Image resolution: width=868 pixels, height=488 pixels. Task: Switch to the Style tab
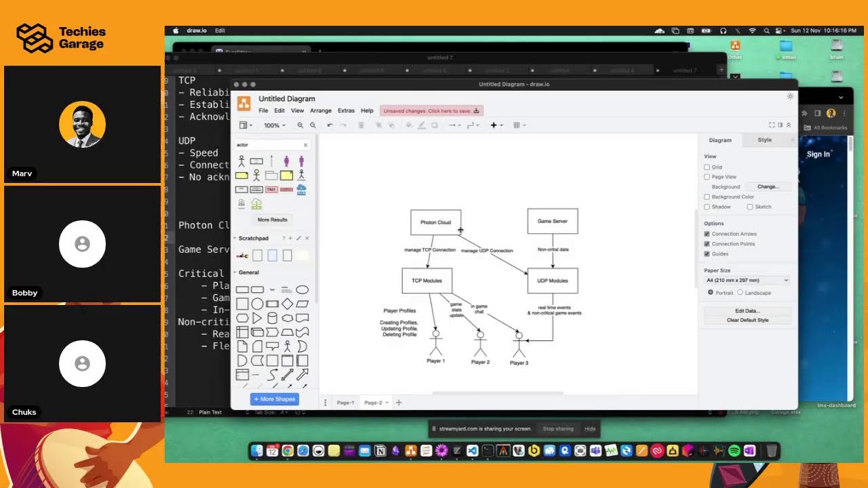[x=764, y=140]
